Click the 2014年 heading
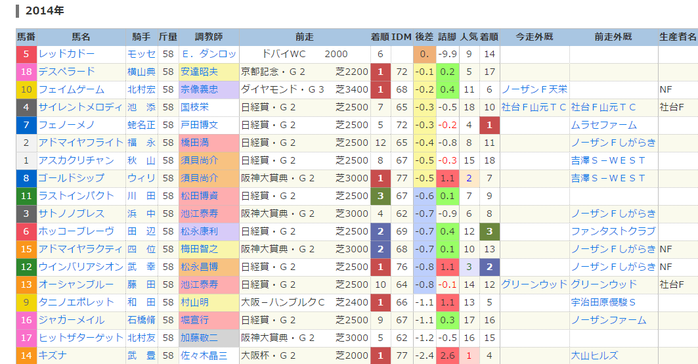698x364 pixels. click(45, 10)
